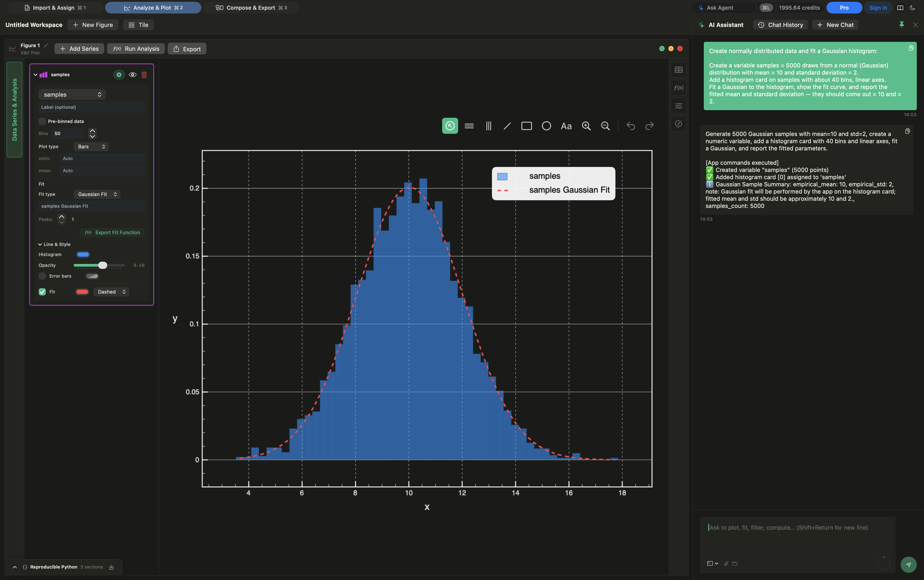Select the diagonal line drawing tool
Screen dimensions: 924x580
click(507, 126)
